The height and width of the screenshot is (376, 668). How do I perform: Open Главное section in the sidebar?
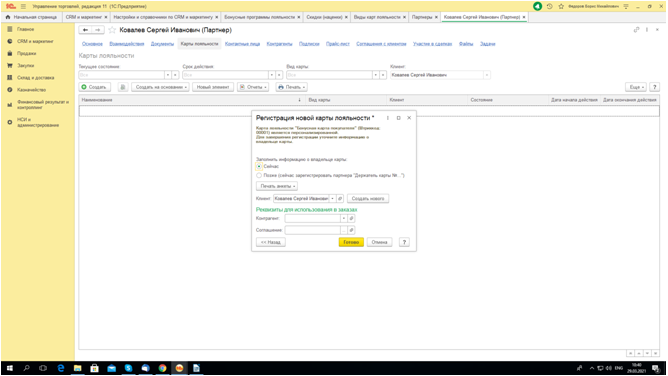pyautogui.click(x=26, y=29)
